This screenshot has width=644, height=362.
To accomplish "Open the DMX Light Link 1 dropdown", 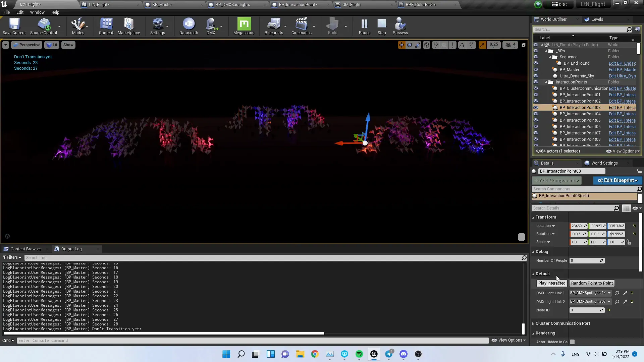I will tap(590, 293).
